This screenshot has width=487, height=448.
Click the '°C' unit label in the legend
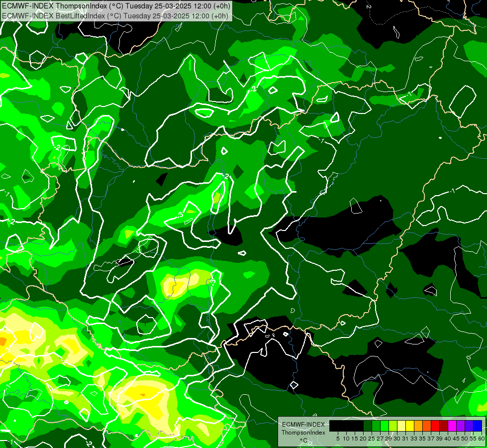click(304, 440)
